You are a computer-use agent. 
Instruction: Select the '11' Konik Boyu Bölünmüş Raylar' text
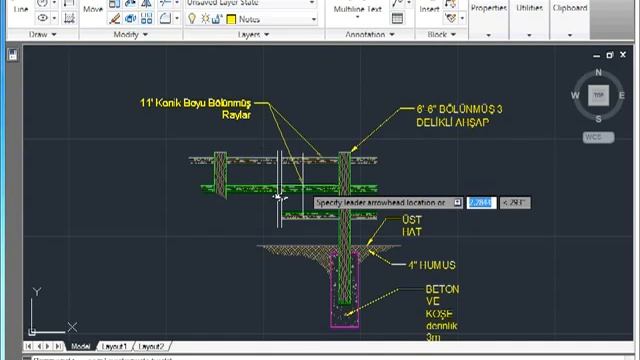coord(196,109)
